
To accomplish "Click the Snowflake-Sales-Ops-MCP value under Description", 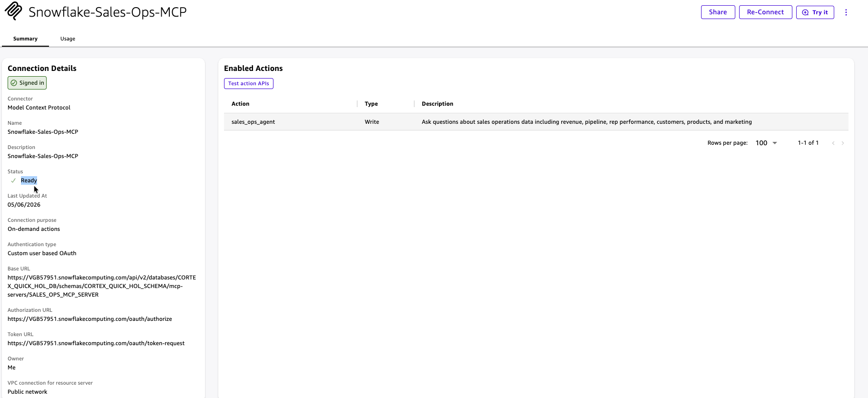I will (43, 156).
